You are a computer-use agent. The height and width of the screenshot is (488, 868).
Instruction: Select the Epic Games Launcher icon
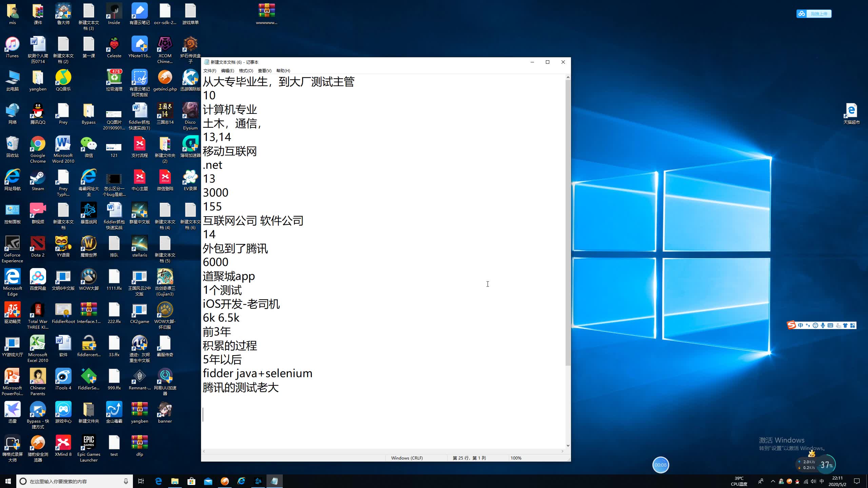(89, 449)
